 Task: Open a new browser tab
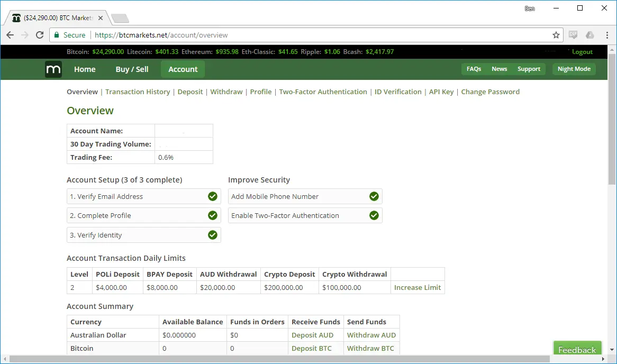[120, 18]
